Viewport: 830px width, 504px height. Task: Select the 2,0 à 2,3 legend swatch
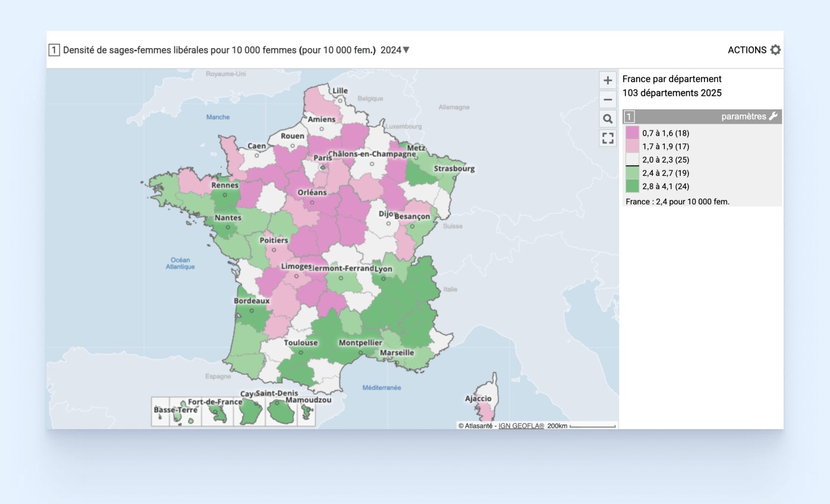pos(632,159)
